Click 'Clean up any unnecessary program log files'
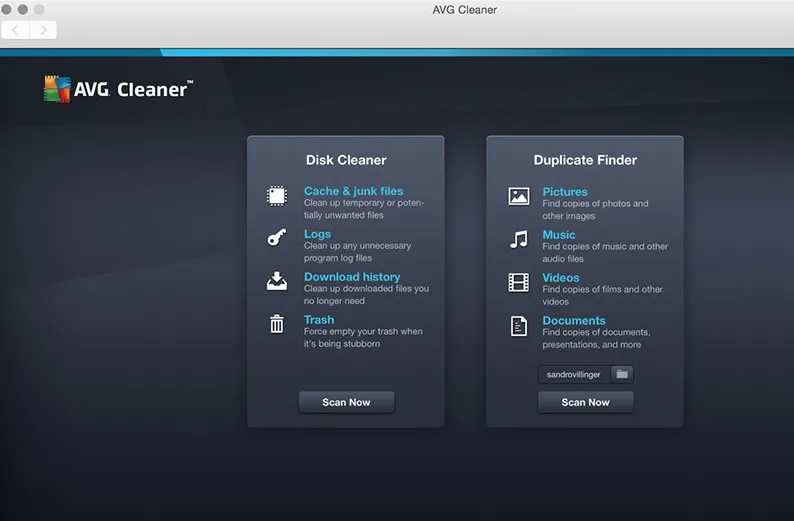Image resolution: width=794 pixels, height=521 pixels. click(x=358, y=252)
